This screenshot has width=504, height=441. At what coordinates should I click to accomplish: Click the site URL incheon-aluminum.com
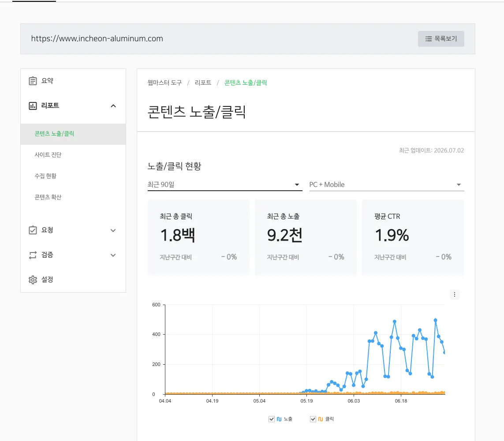click(x=97, y=39)
